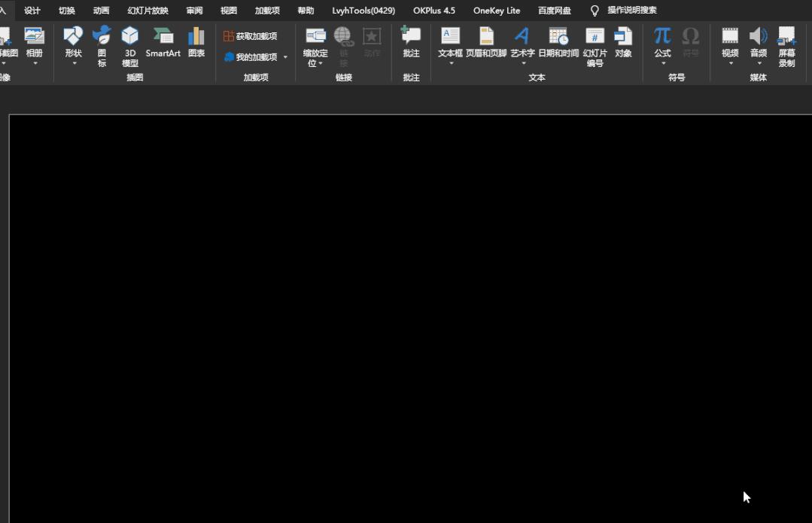Switch to the 动画 animations tab
Screen dimensions: 812x523
tap(101, 11)
